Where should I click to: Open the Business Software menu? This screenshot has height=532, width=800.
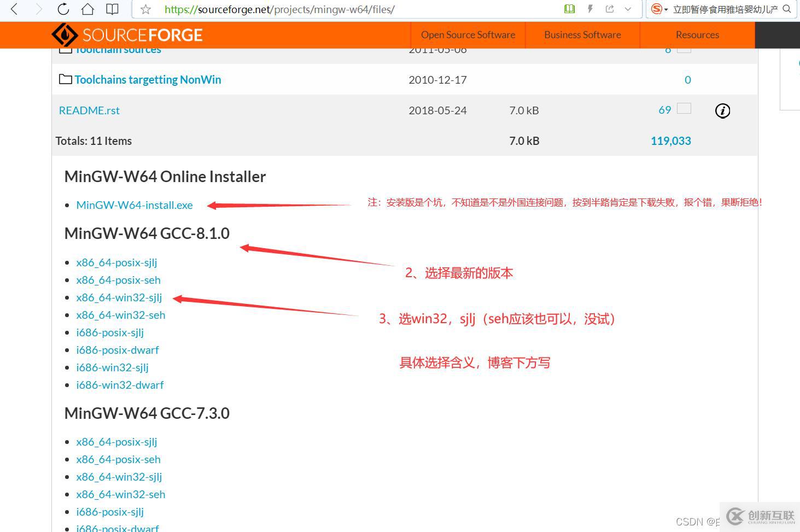coord(582,35)
